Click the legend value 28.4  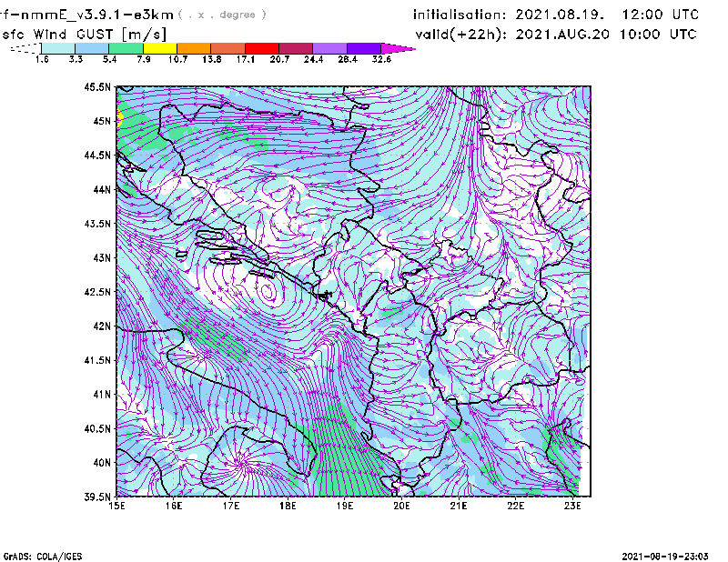coord(348,59)
